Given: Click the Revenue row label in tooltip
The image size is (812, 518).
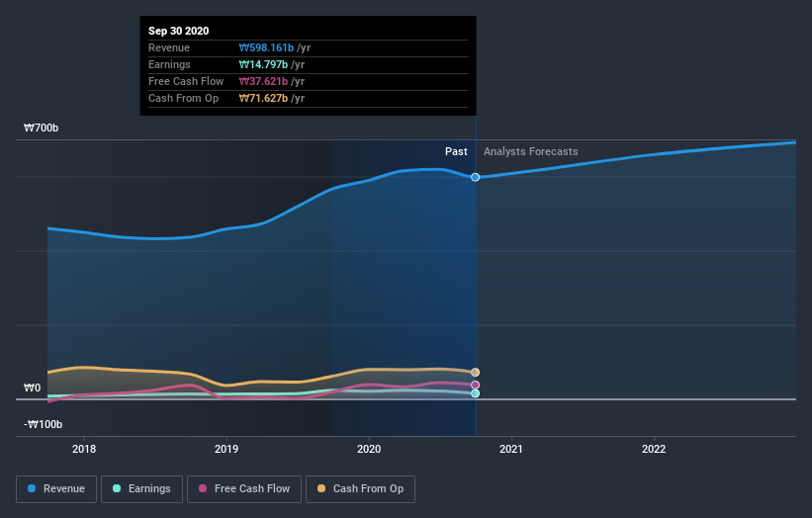Looking at the screenshot, I should pyautogui.click(x=169, y=47).
